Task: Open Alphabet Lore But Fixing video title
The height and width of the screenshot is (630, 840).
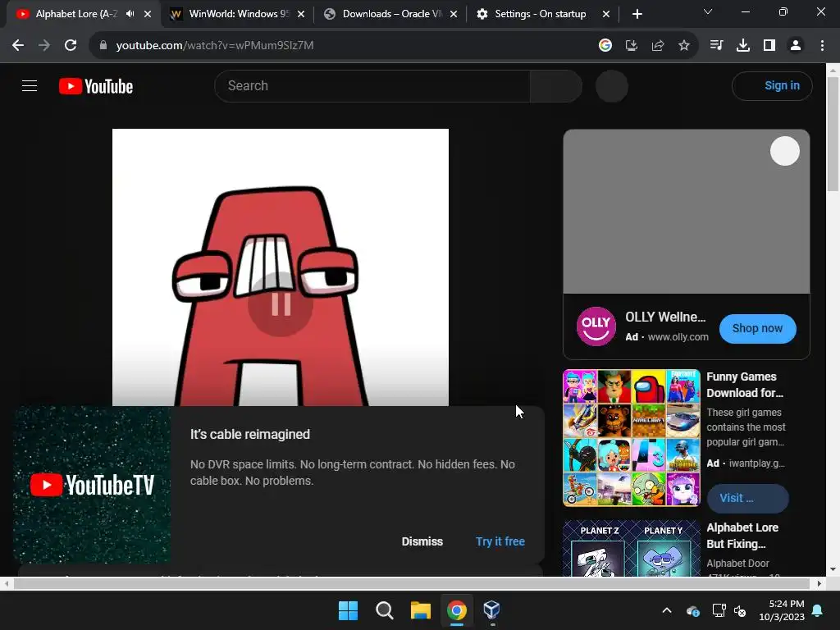Action: [x=742, y=536]
